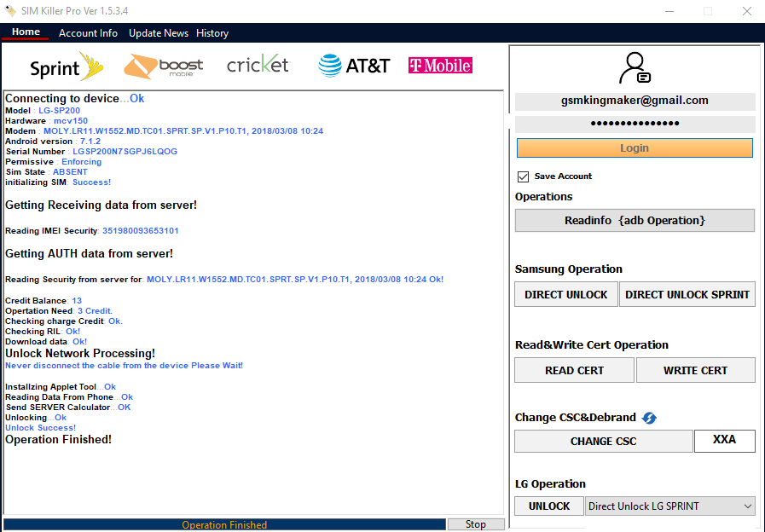Click the LG UNLOCK button
The width and height of the screenshot is (765, 532).
click(x=549, y=506)
